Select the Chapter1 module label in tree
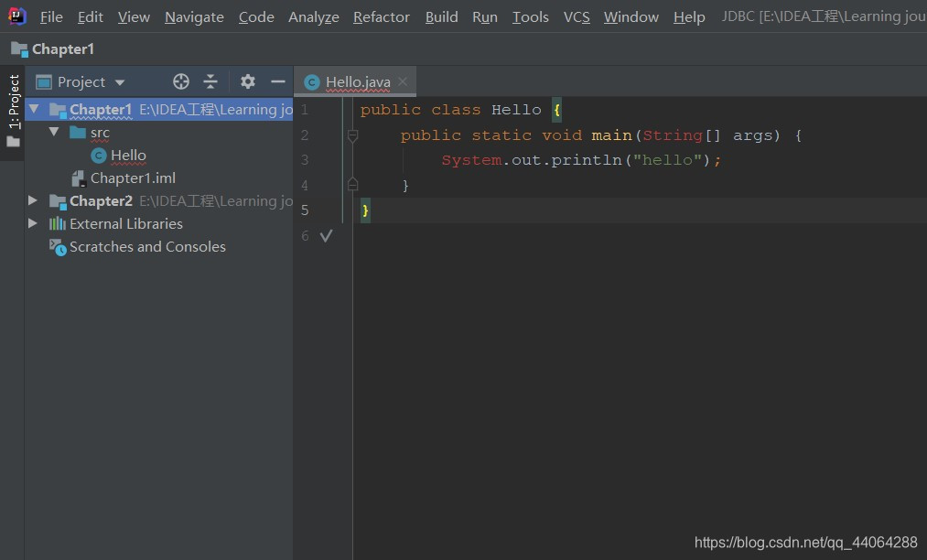This screenshot has width=927, height=560. (x=101, y=110)
